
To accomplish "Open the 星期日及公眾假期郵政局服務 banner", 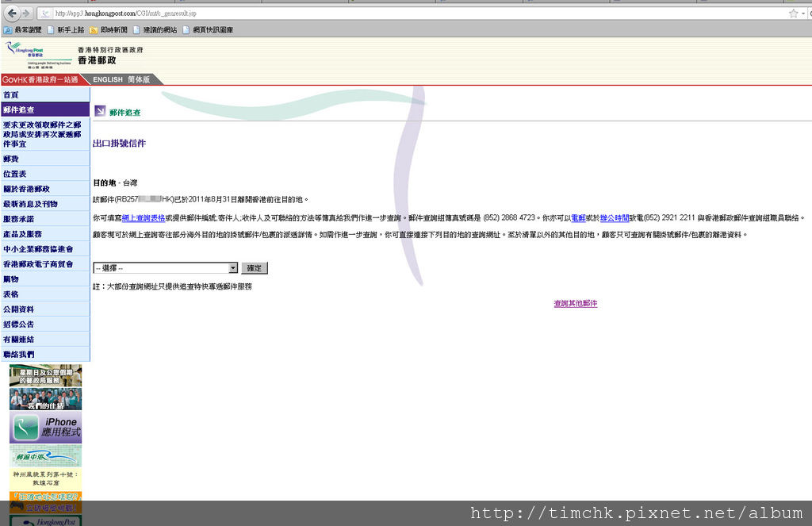I will click(45, 376).
